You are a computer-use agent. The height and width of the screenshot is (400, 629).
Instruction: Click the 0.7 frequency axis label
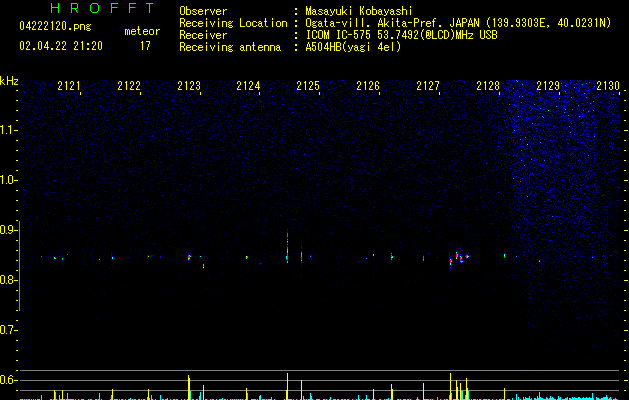[9, 330]
